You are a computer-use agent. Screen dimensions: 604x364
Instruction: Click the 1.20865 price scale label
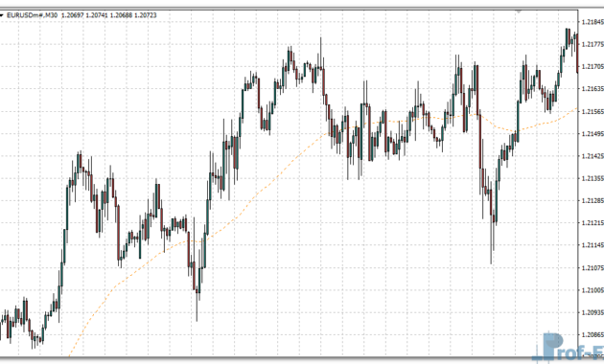(x=592, y=334)
